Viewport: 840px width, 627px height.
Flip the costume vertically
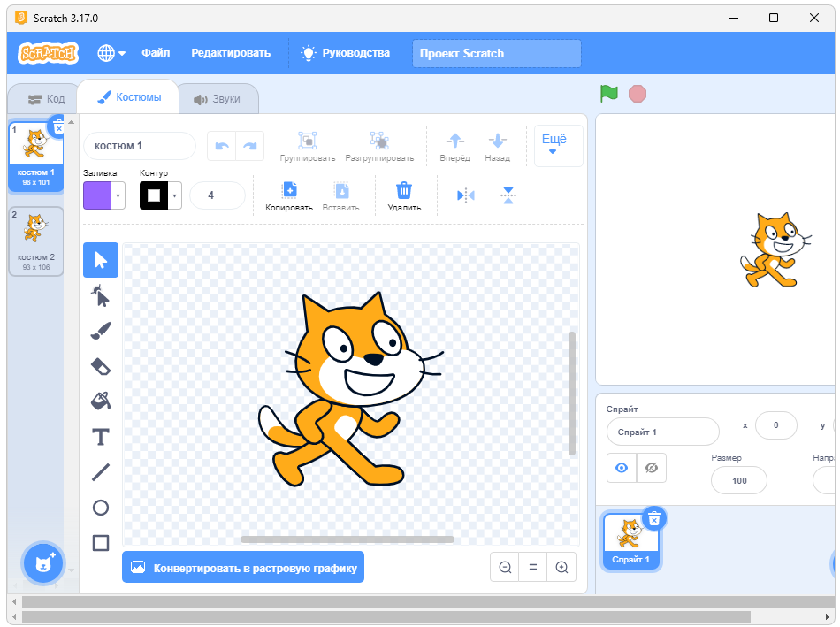[508, 195]
